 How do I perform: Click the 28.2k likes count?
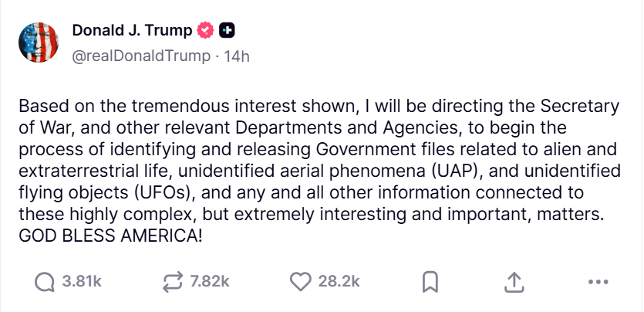click(339, 282)
